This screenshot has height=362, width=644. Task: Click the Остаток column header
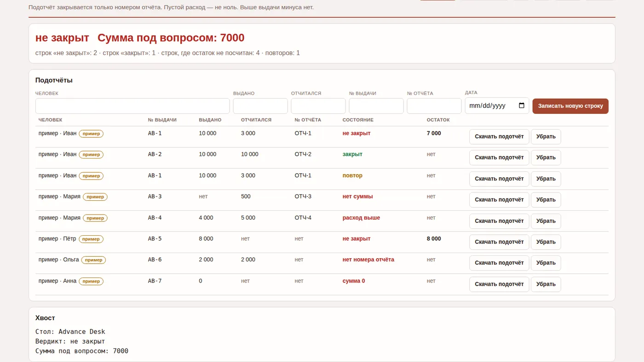click(438, 120)
